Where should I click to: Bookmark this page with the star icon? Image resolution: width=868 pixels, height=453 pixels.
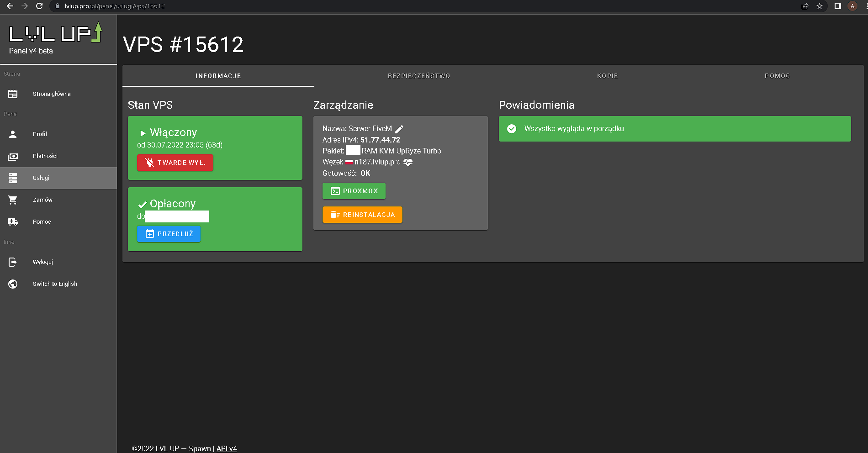[x=820, y=6]
